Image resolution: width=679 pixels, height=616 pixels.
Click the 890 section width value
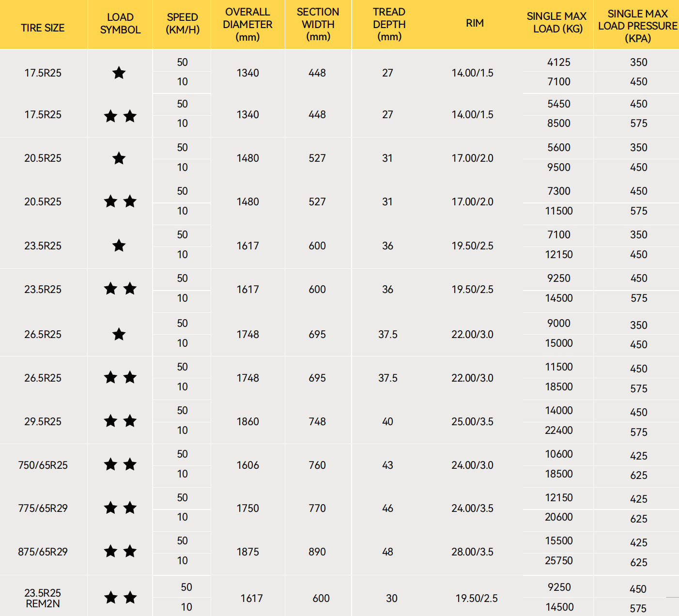pyautogui.click(x=317, y=552)
